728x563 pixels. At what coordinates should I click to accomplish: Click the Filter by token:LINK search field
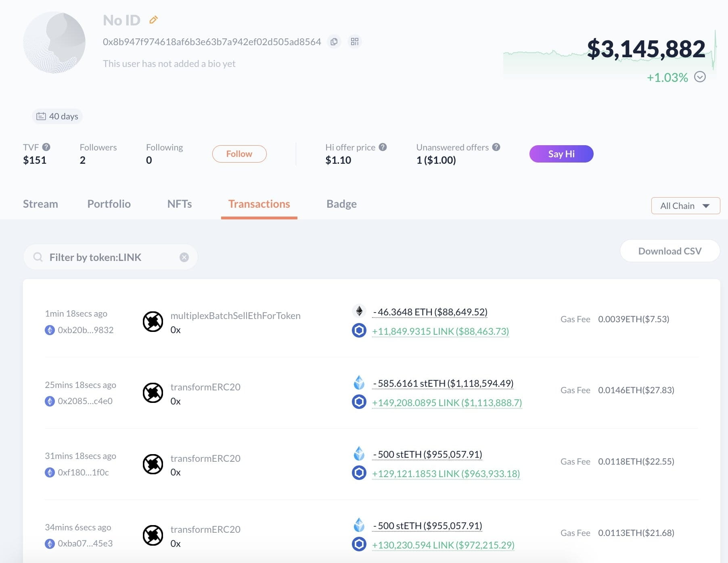111,257
